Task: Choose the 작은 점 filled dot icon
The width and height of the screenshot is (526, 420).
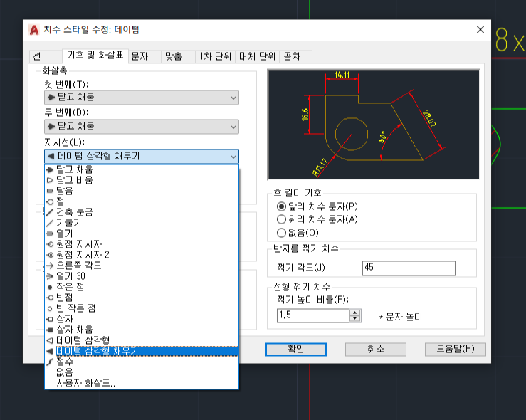Action: point(50,287)
